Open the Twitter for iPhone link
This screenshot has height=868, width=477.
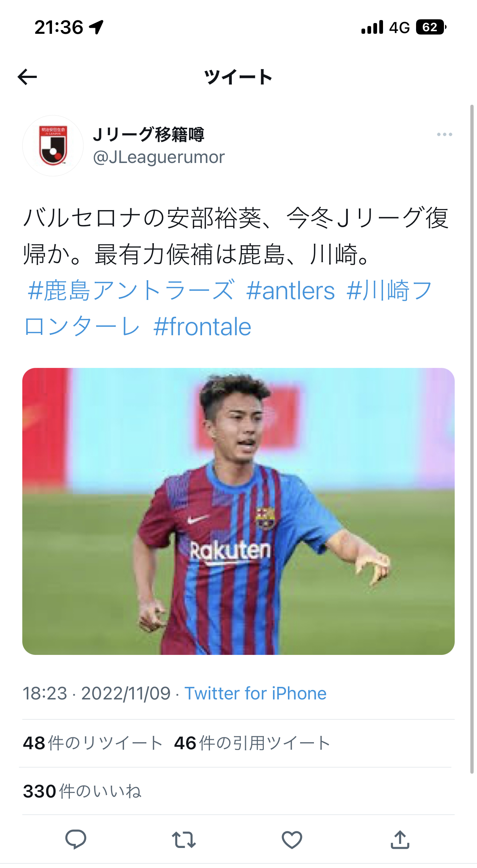pos(256,693)
